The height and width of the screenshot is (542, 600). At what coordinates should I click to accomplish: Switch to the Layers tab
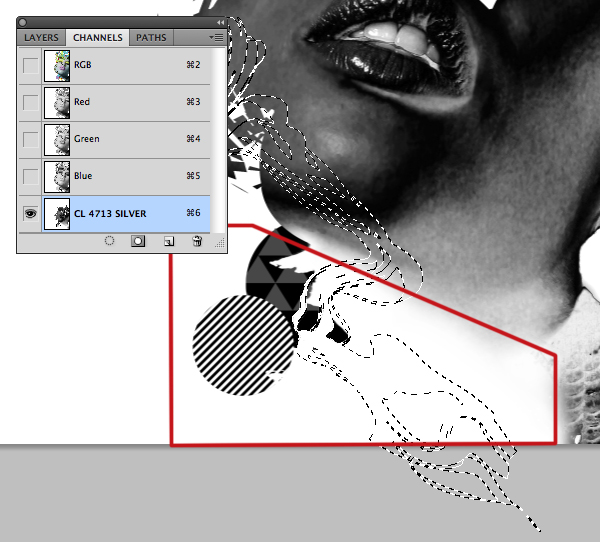coord(41,38)
